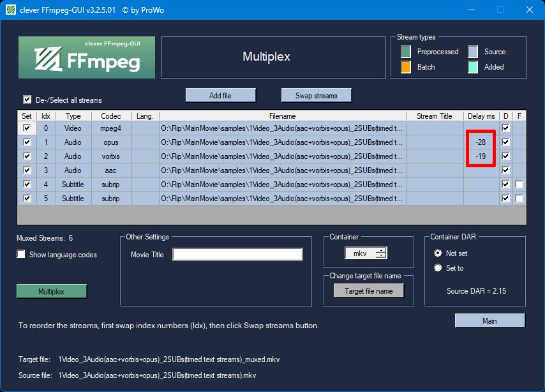Click Idx cell 3 of aac row

[46, 170]
